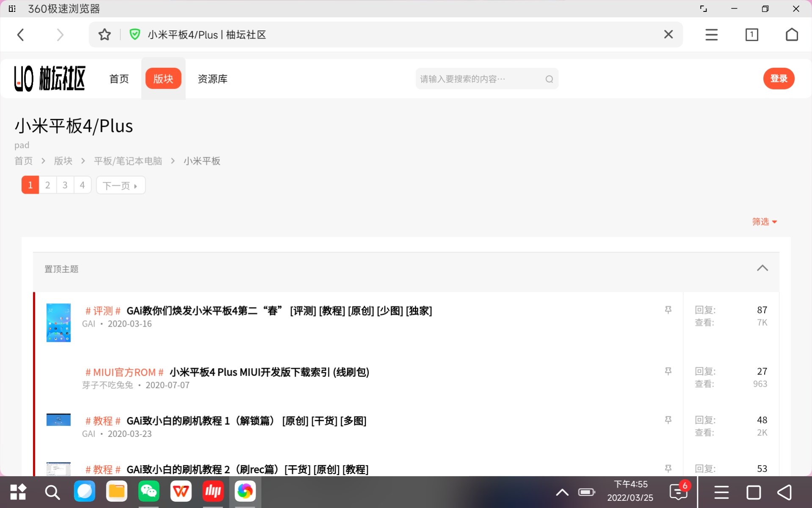Go to page 2 of threads

(x=48, y=185)
